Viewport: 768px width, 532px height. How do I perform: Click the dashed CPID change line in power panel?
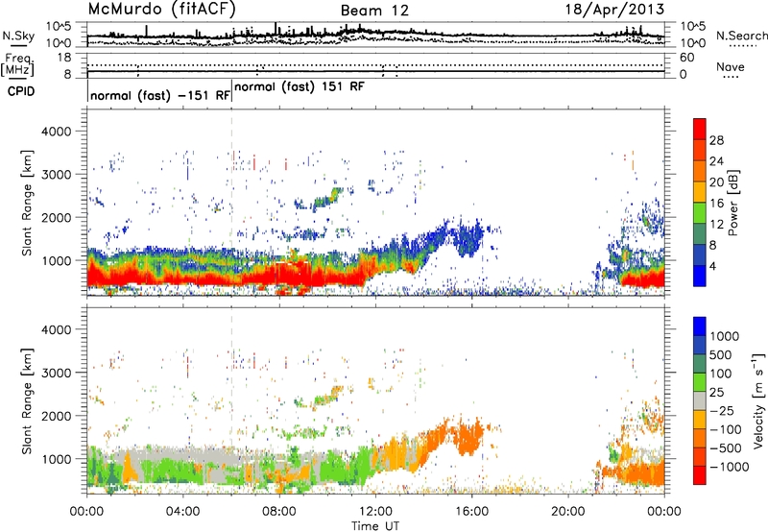pyautogui.click(x=231, y=203)
